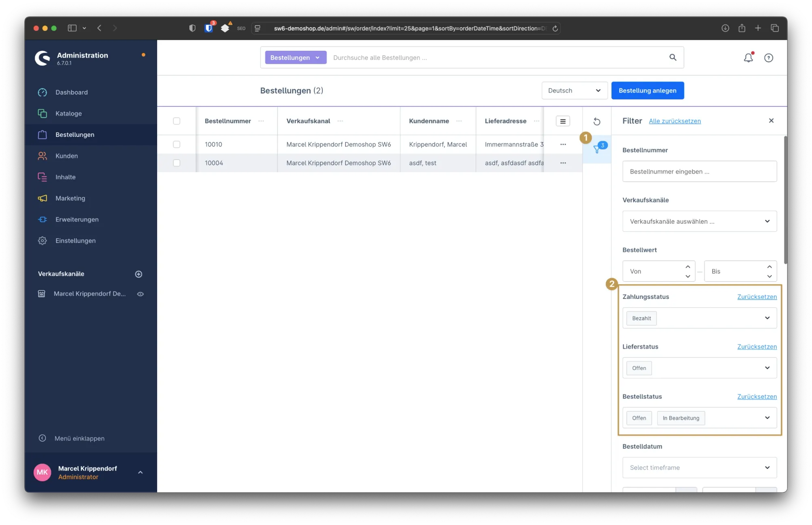This screenshot has height=525, width=812.
Task: Navigate to Marketing
Action: coord(70,198)
